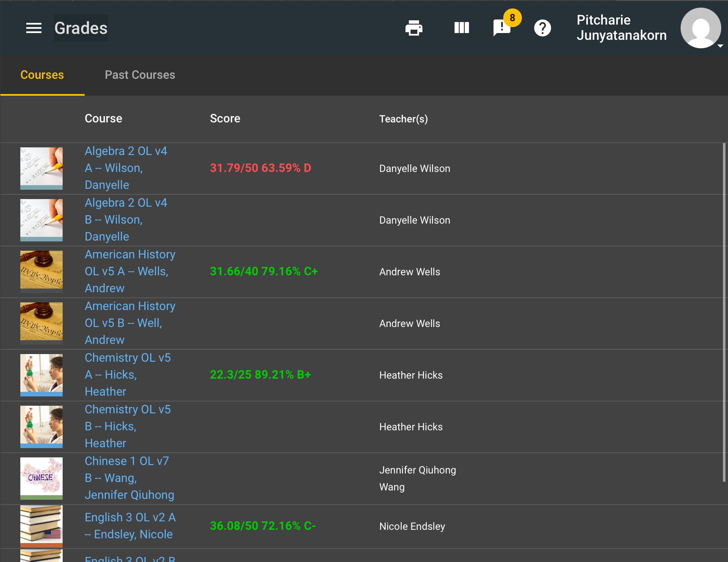
Task: Click teacher Andrew Wells in History A row
Action: (410, 272)
